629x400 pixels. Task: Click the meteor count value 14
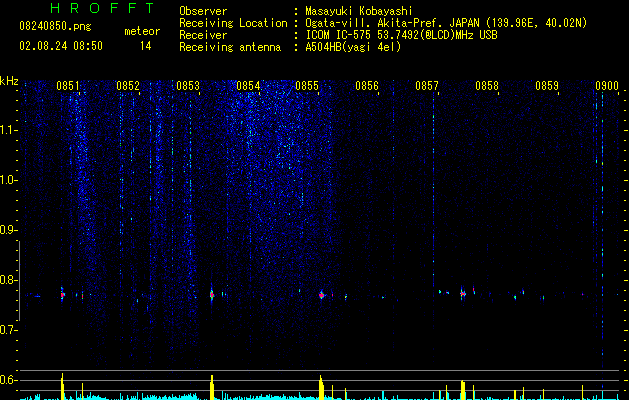tap(146, 46)
